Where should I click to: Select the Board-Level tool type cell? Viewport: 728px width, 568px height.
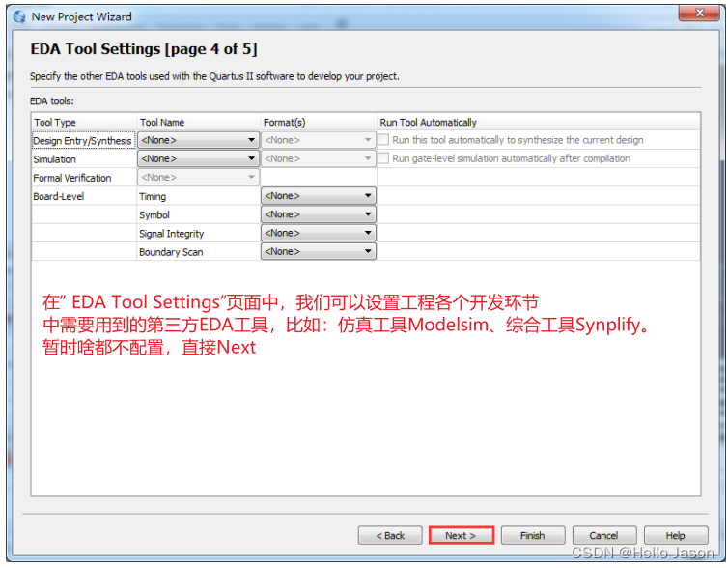[x=84, y=196]
